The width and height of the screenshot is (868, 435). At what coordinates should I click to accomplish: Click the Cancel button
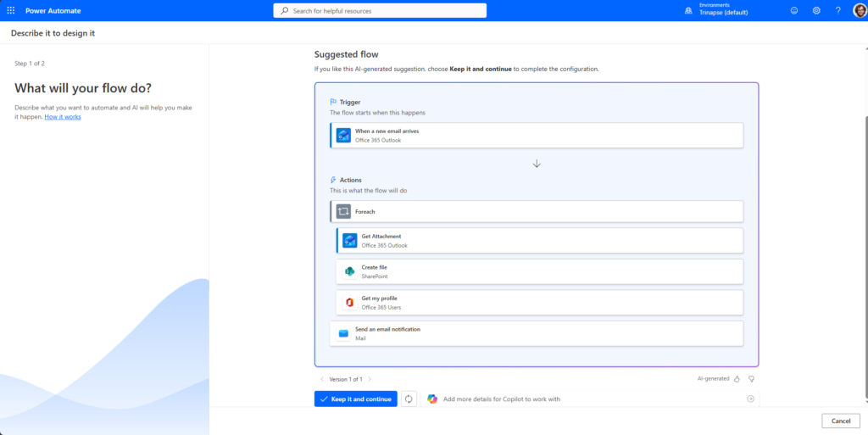pos(840,421)
